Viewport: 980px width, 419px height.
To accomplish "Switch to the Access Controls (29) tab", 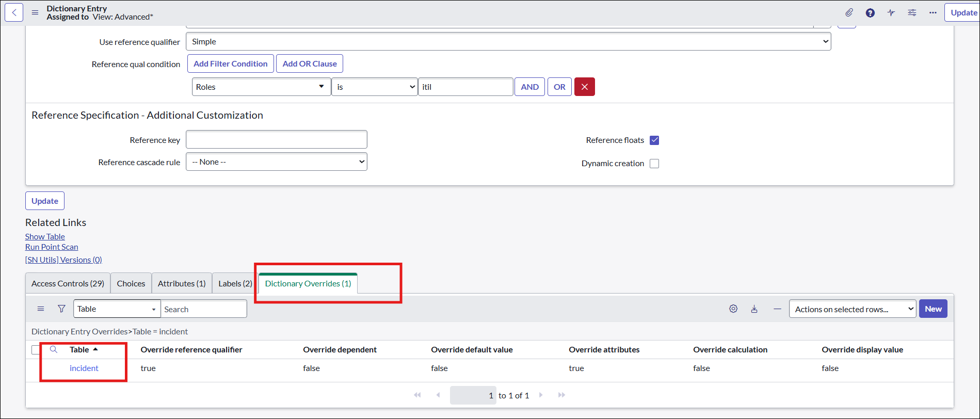I will pos(68,283).
